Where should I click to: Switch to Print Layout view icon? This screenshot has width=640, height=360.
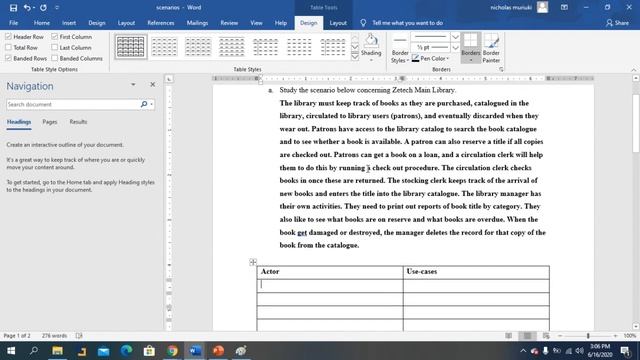click(x=527, y=336)
